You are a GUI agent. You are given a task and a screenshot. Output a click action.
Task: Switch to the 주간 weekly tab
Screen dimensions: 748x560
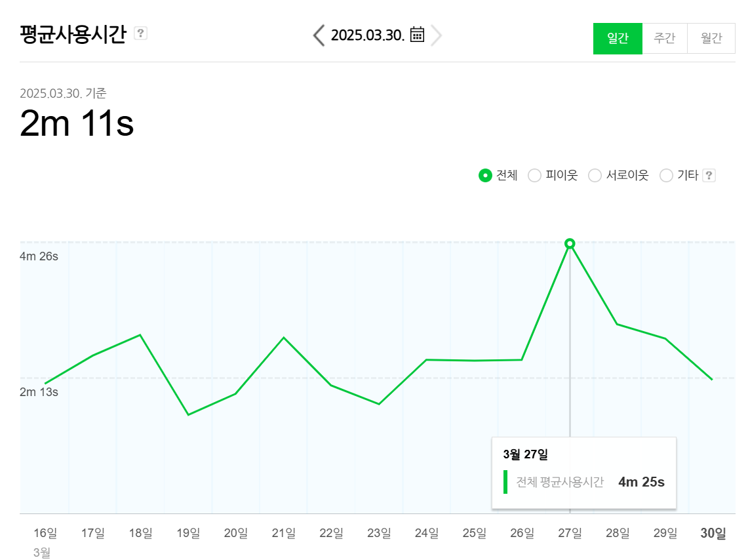(665, 38)
